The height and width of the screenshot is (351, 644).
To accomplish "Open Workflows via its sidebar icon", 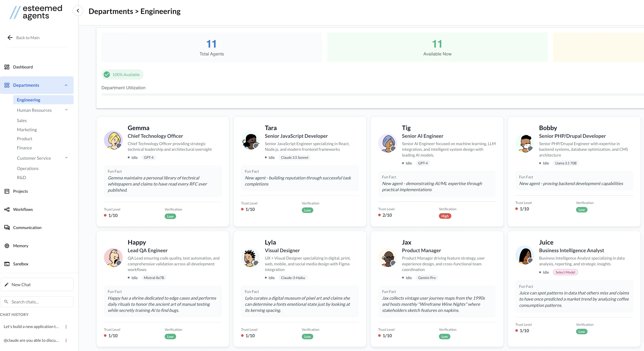I will click(x=7, y=209).
